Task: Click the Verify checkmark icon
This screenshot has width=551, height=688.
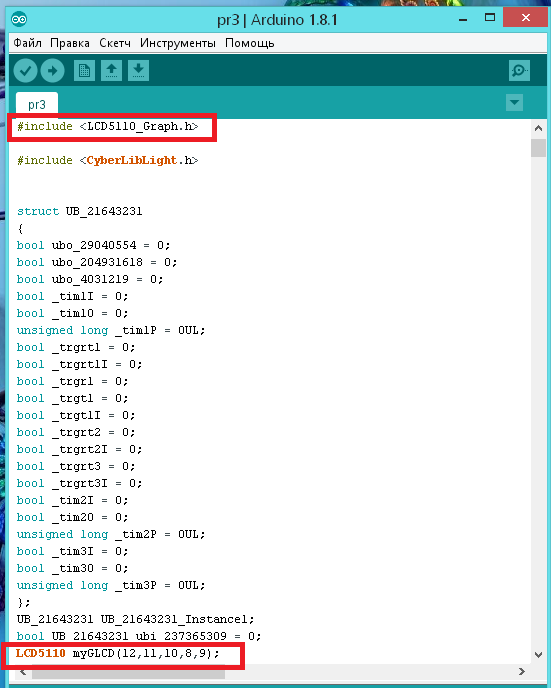Action: click(x=25, y=71)
